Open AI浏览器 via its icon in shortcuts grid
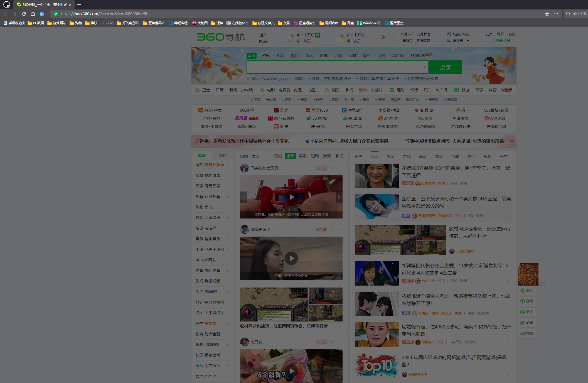588x383 pixels. [487, 118]
